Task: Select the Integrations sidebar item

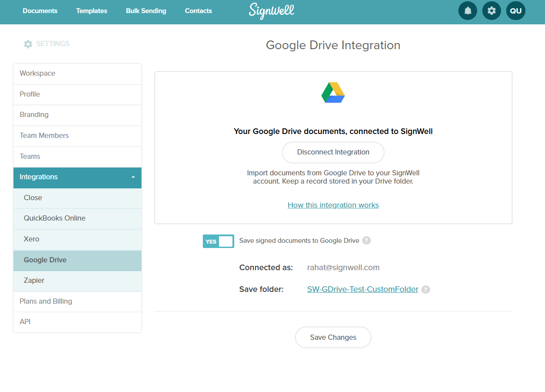Action: point(77,177)
